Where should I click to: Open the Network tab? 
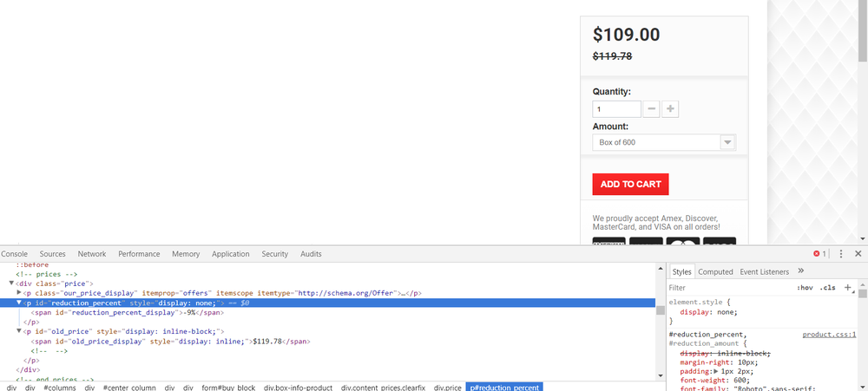point(92,254)
